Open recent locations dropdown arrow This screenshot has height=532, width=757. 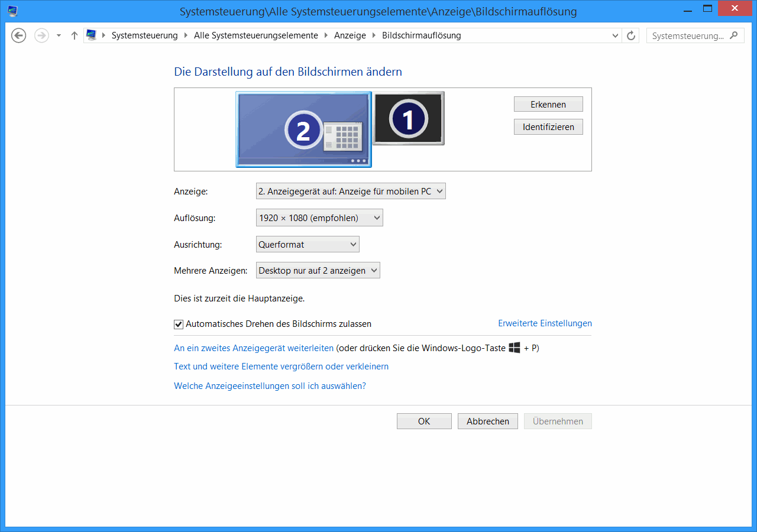59,35
